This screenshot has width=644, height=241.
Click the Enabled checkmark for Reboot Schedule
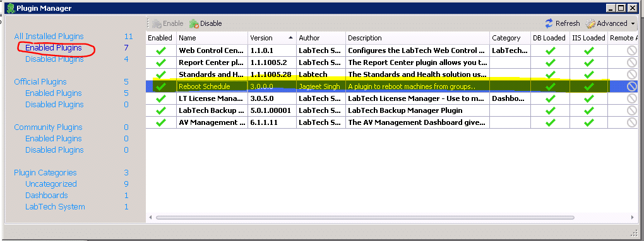tap(161, 86)
